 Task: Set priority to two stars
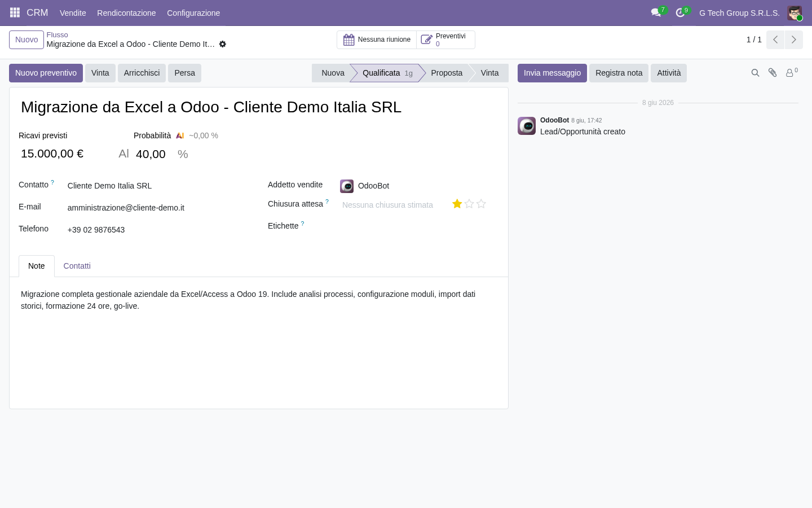tap(469, 204)
